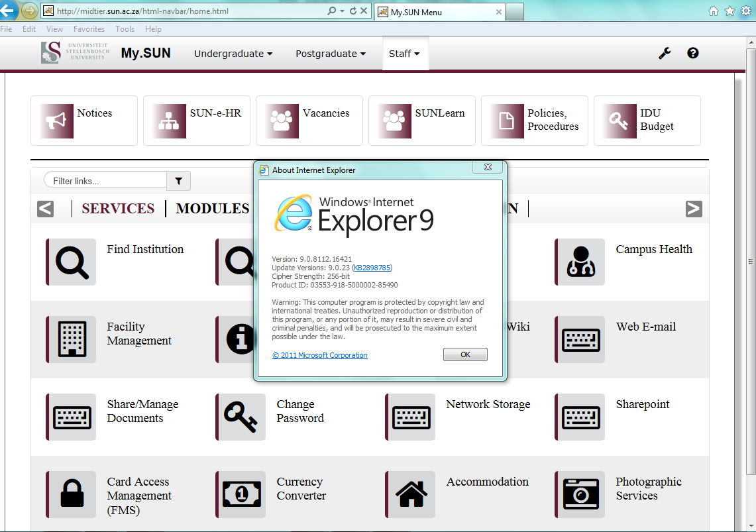Click into the Filter links field

(105, 181)
